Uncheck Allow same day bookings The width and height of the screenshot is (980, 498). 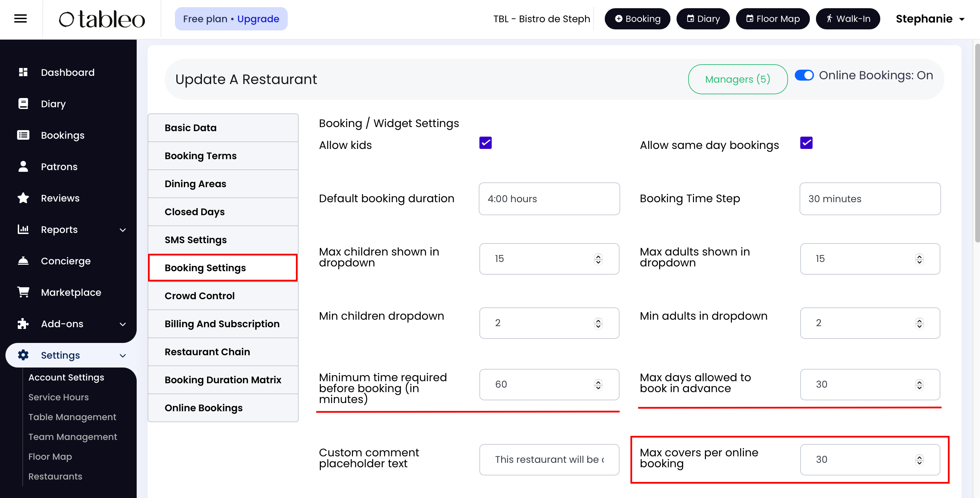pos(806,143)
